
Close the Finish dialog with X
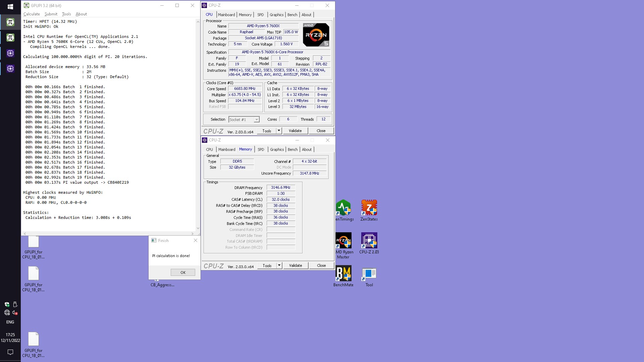pos(196,240)
